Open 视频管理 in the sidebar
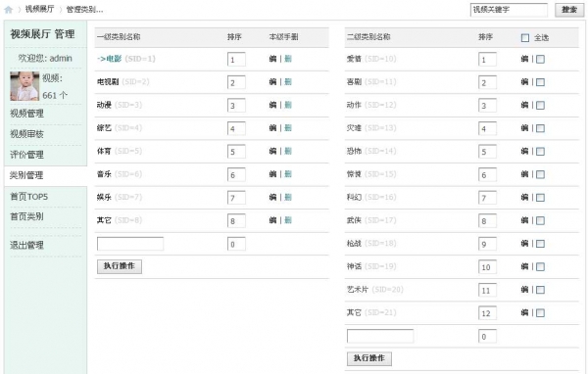The image size is (588, 374). point(27,114)
